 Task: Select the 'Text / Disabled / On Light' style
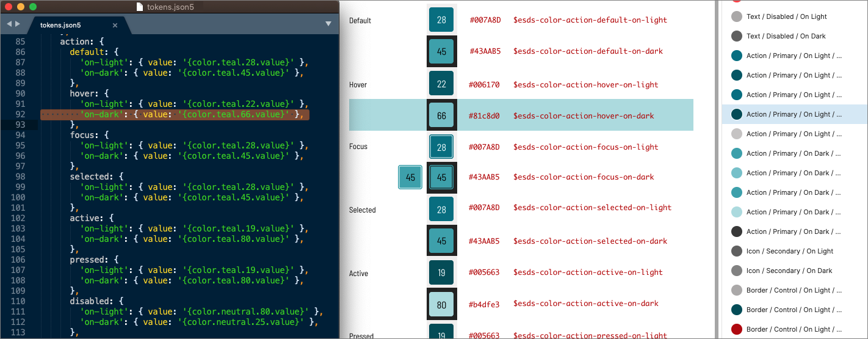pos(795,16)
